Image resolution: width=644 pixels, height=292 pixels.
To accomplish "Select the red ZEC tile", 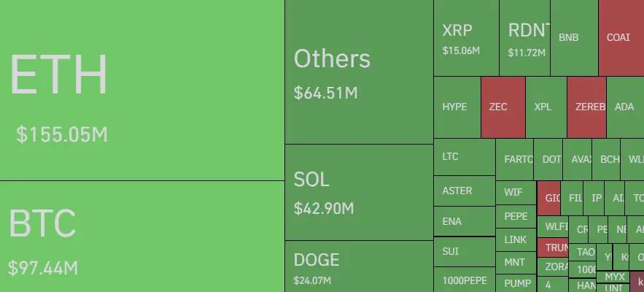I will [x=503, y=107].
